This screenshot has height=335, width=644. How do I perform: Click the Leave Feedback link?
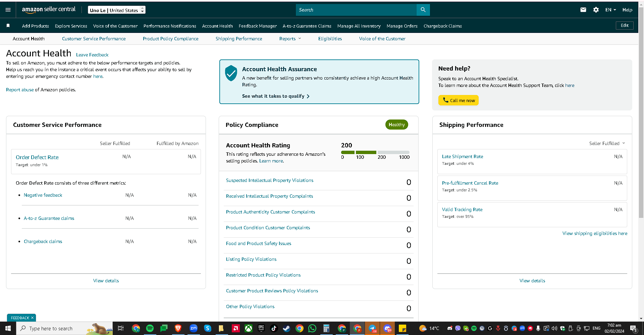(92, 55)
